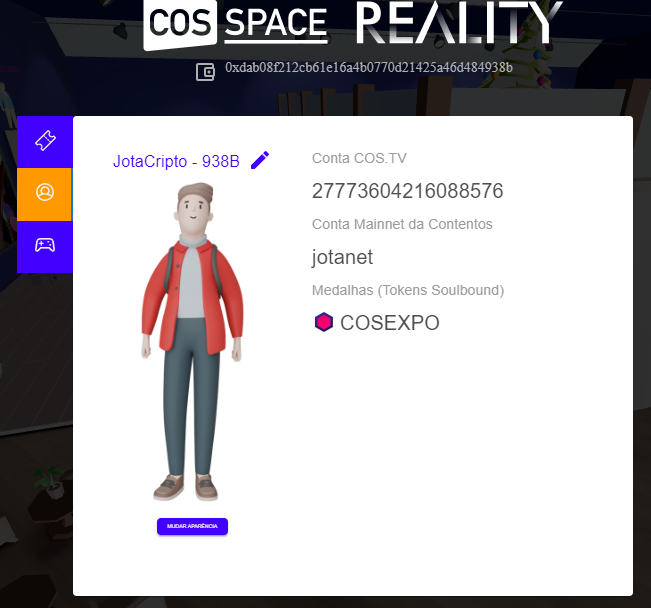Open the game controller tab
The height and width of the screenshot is (608, 651).
pyautogui.click(x=45, y=247)
